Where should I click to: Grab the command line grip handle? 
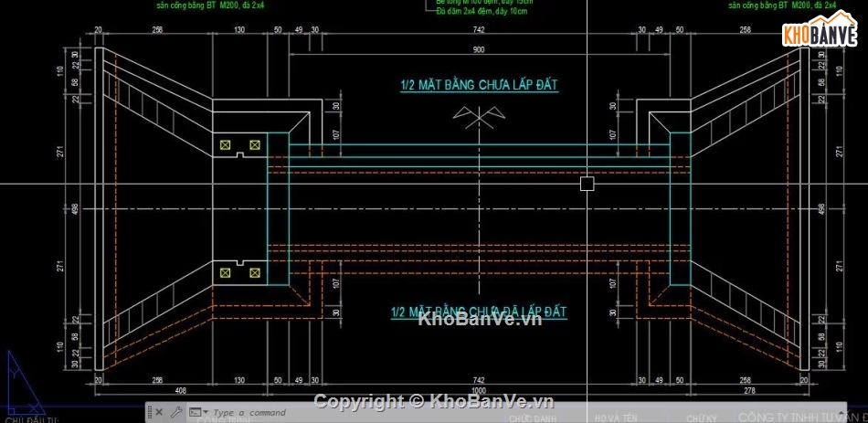[x=150, y=412]
